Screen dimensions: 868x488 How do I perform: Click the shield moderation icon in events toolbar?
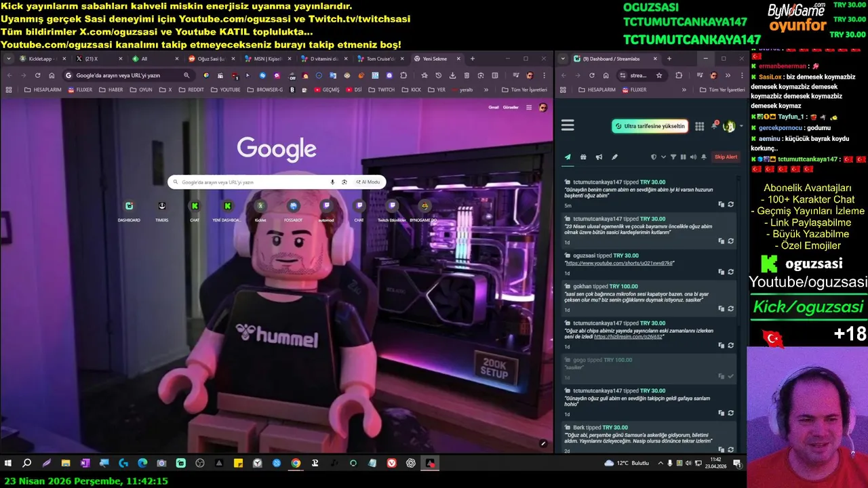(x=654, y=157)
